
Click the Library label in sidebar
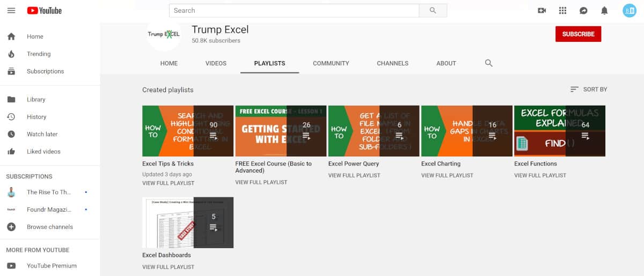[x=36, y=100]
